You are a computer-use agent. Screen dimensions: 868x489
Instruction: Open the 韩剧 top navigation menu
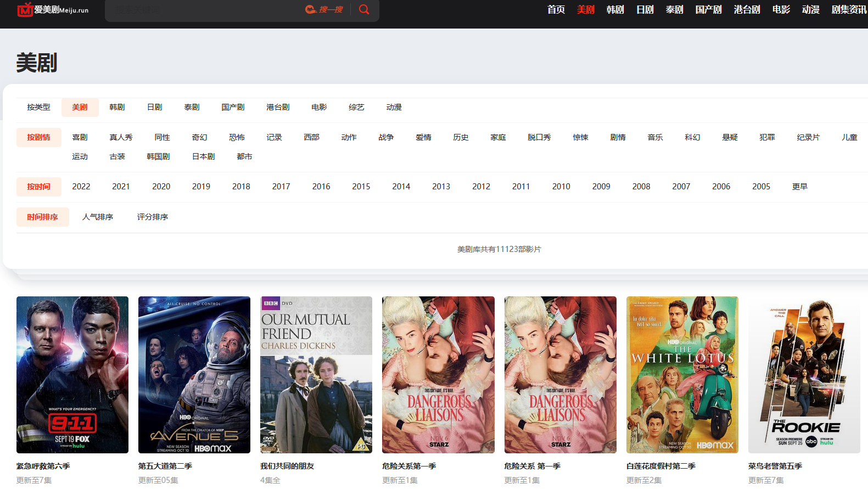(x=615, y=9)
